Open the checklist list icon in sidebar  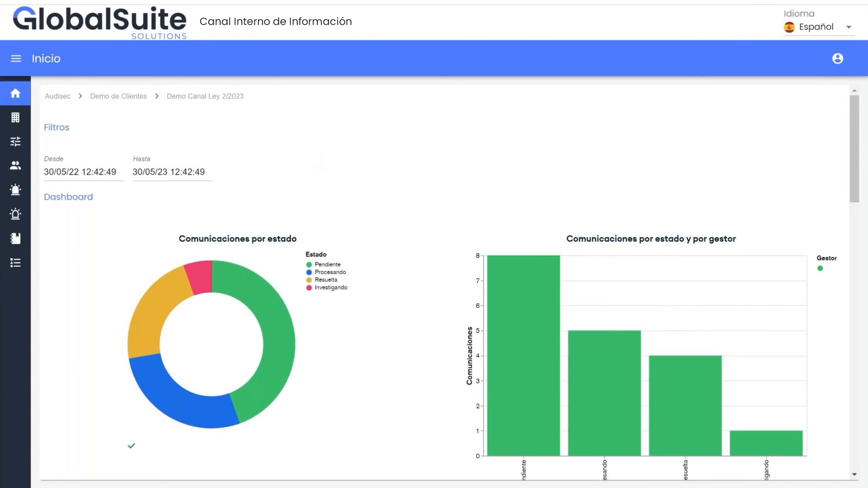coord(15,262)
